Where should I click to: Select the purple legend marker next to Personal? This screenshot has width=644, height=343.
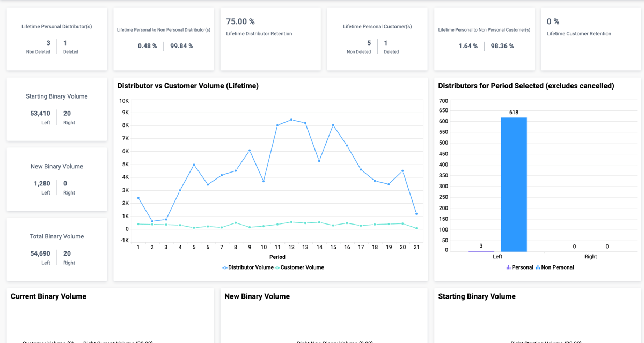coord(508,267)
